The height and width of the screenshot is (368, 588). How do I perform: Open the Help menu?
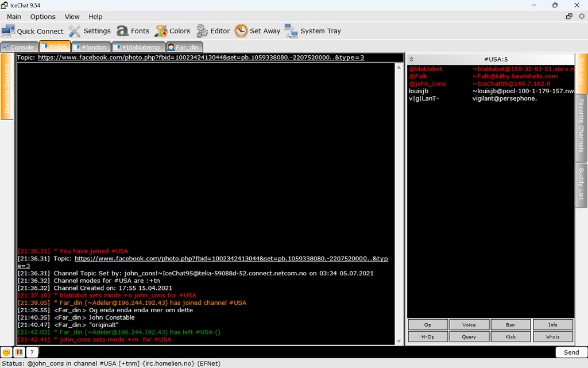click(95, 17)
